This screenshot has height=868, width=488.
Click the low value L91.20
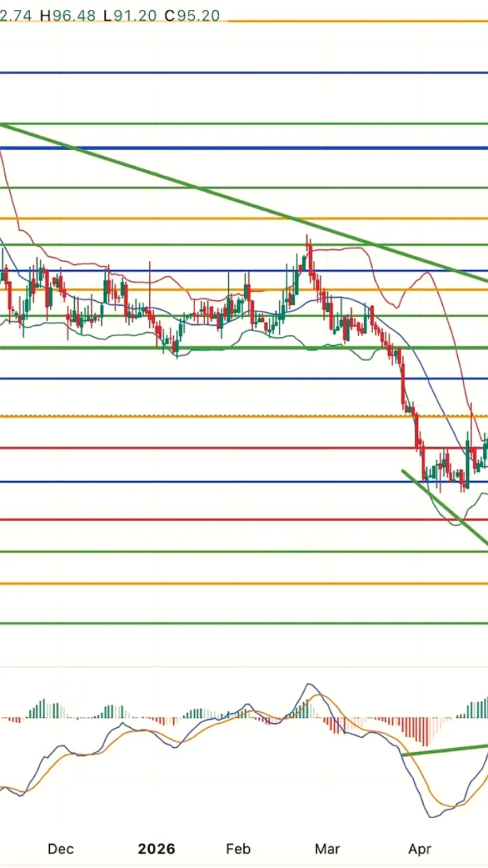pos(131,14)
